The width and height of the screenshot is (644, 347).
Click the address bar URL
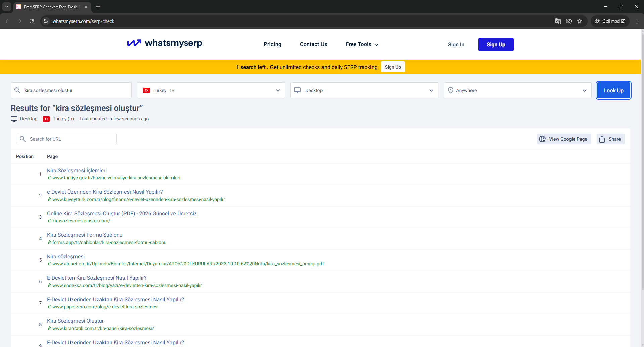84,21
